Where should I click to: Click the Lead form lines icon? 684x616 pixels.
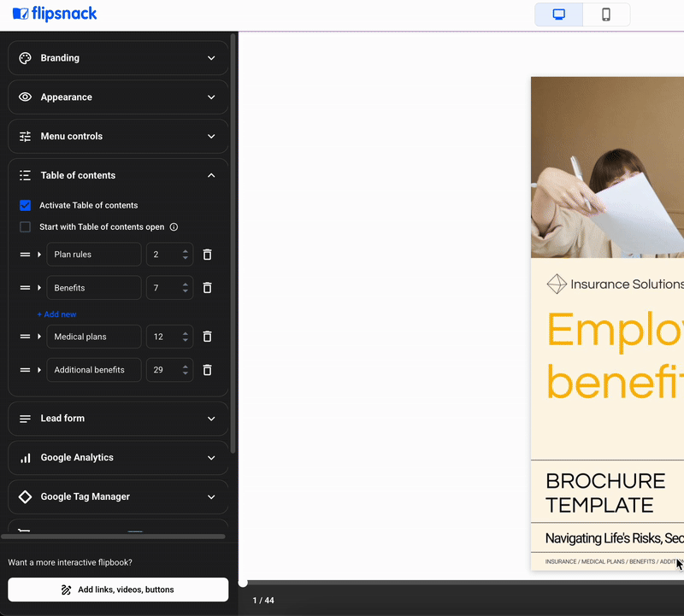click(26, 419)
